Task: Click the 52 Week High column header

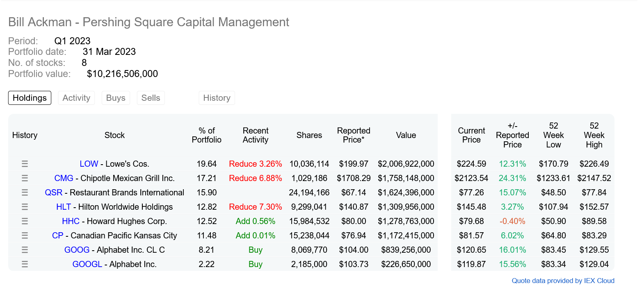Action: pos(594,135)
